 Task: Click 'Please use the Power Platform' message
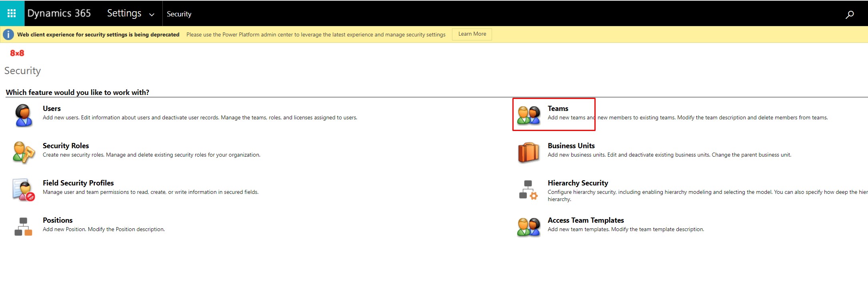(x=316, y=35)
